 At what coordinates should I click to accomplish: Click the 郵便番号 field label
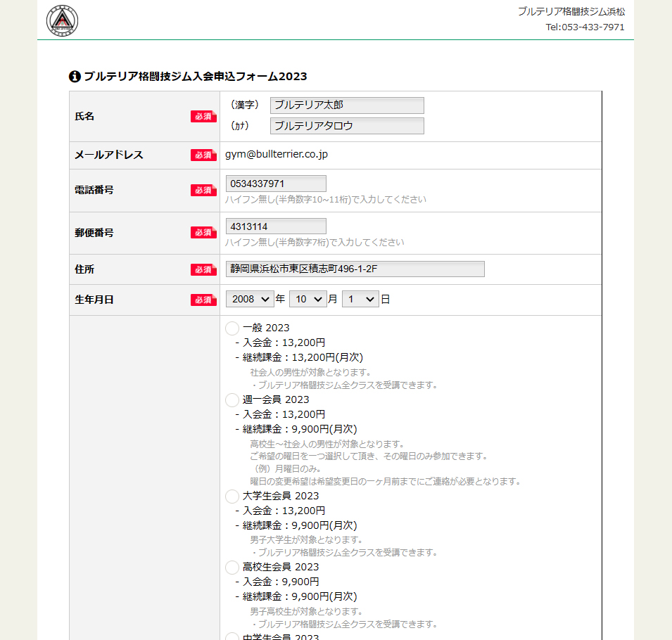tap(94, 233)
